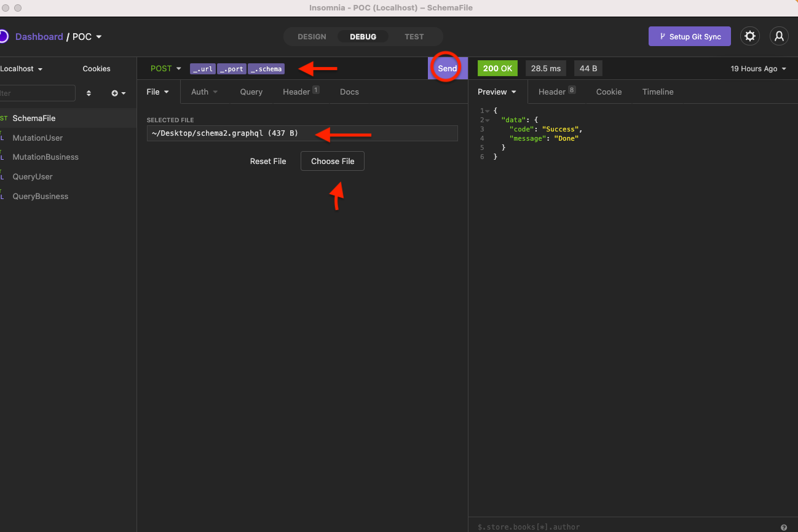
Task: Click the Reset File button
Action: pos(268,161)
